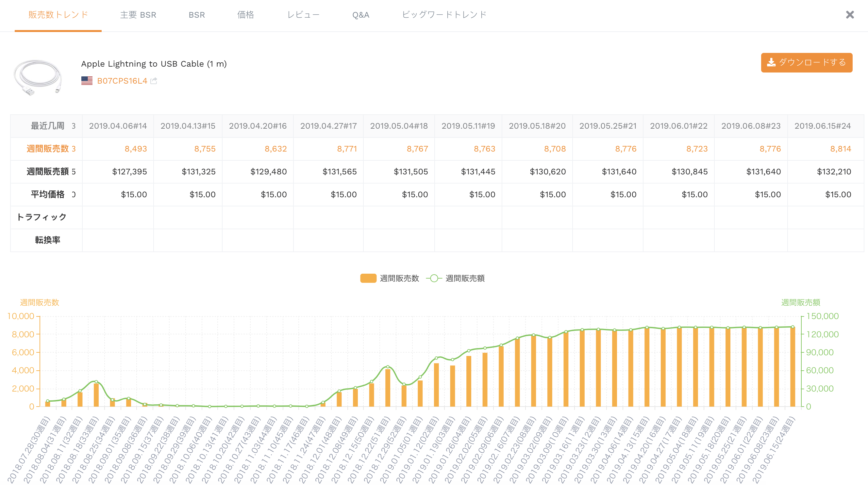Image resolution: width=868 pixels, height=499 pixels.
Task: Click the green data point at 2018.08.18 (33週目)
Action: point(96,381)
